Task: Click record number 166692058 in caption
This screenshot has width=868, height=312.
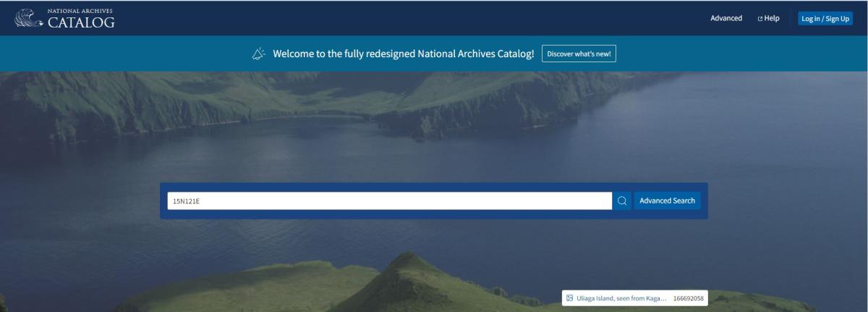Action: click(x=688, y=298)
